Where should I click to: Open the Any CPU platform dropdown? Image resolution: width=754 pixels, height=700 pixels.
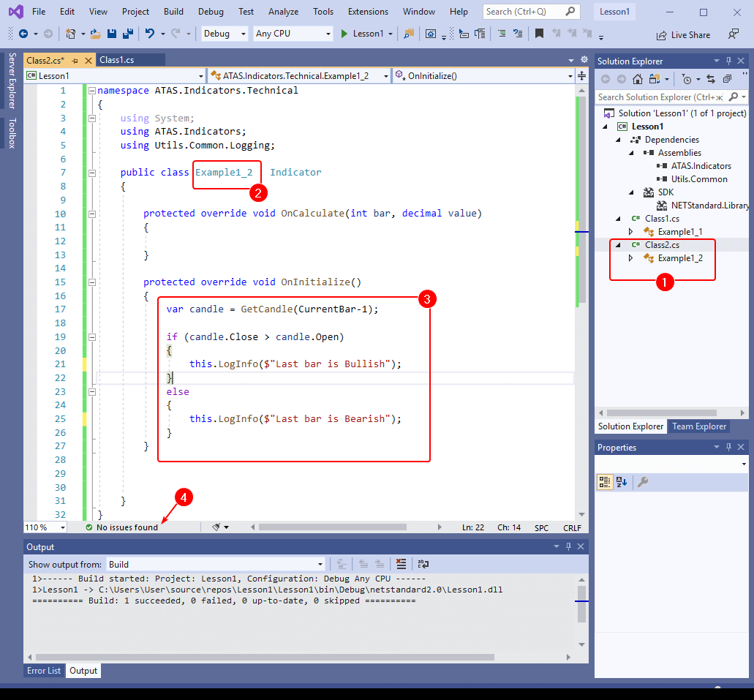coord(293,34)
